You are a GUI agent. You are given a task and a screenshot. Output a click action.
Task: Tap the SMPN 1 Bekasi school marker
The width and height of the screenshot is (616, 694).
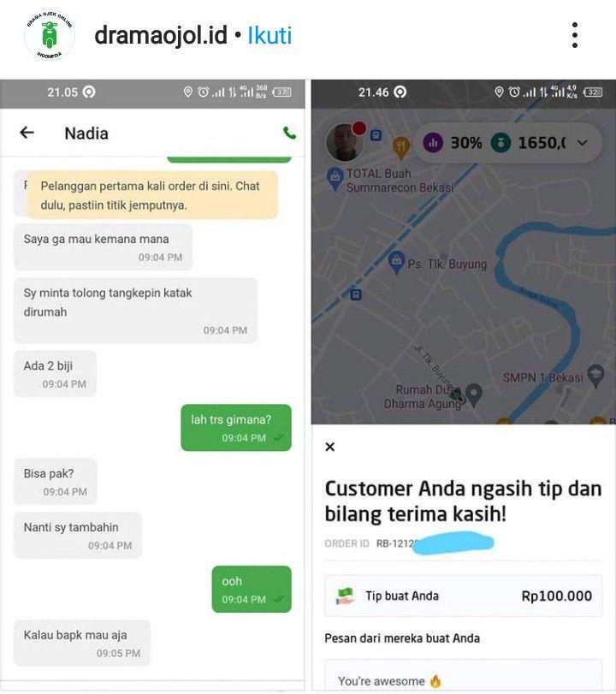pyautogui.click(x=595, y=376)
